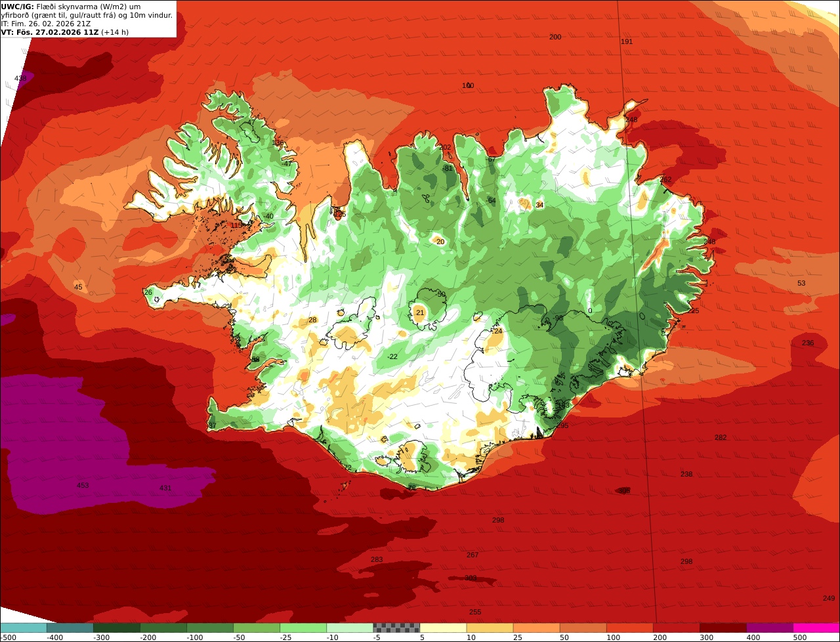840x642 pixels.
Task: Select the map value "45" west of Iceland
Action: click(78, 288)
